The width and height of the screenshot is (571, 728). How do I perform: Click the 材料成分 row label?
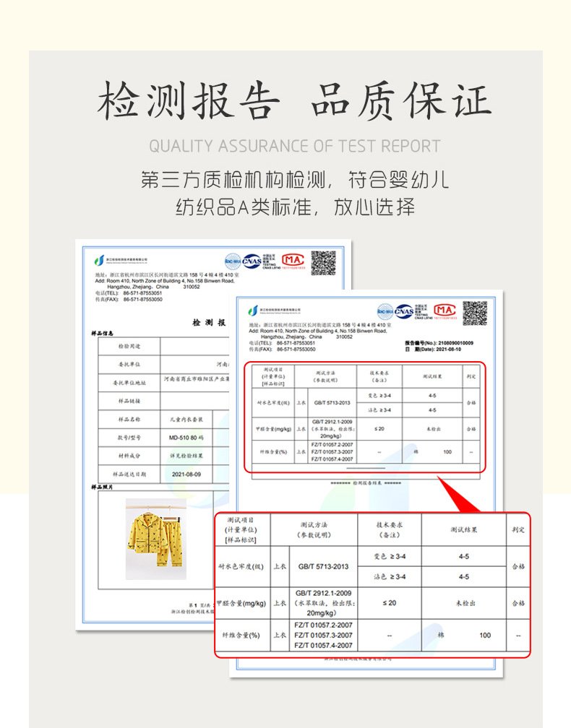(x=129, y=456)
